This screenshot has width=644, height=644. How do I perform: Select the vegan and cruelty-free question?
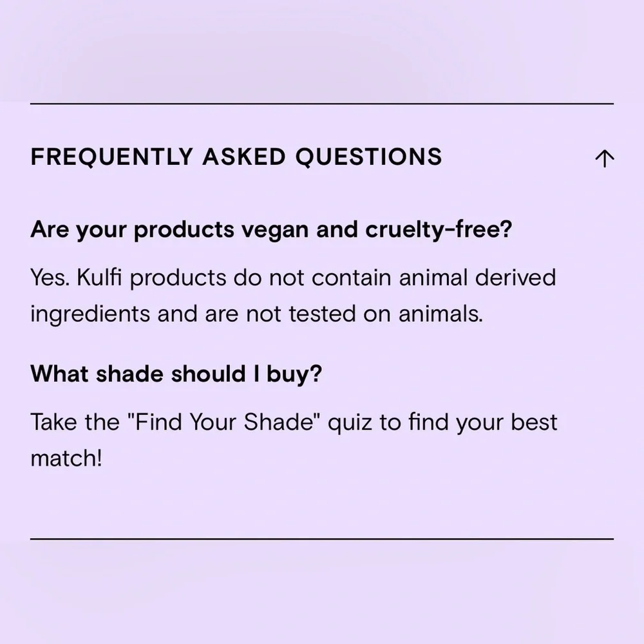pos(272,229)
